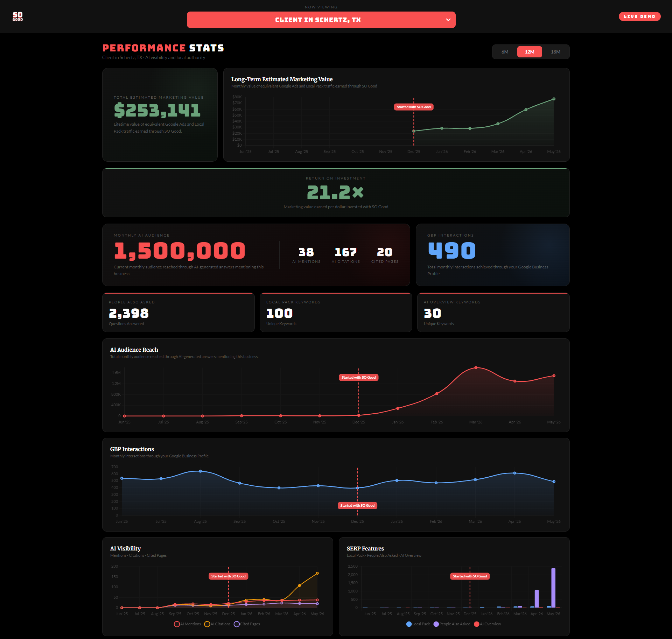
Task: Click the 38 AI Mentions stat
Action: point(306,252)
